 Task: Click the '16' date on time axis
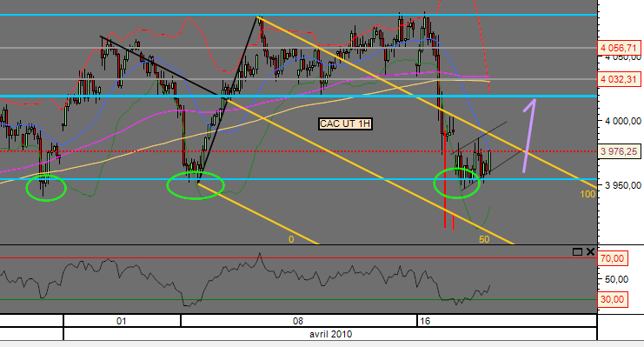click(x=425, y=321)
